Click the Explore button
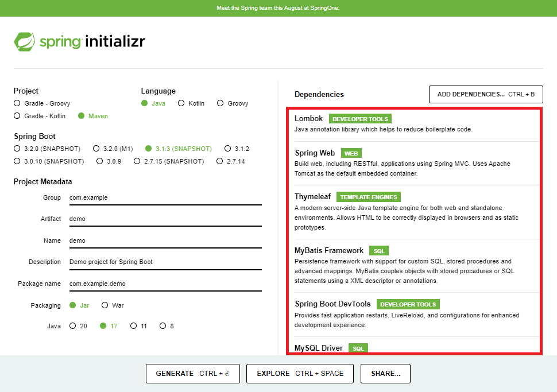 tap(300, 374)
